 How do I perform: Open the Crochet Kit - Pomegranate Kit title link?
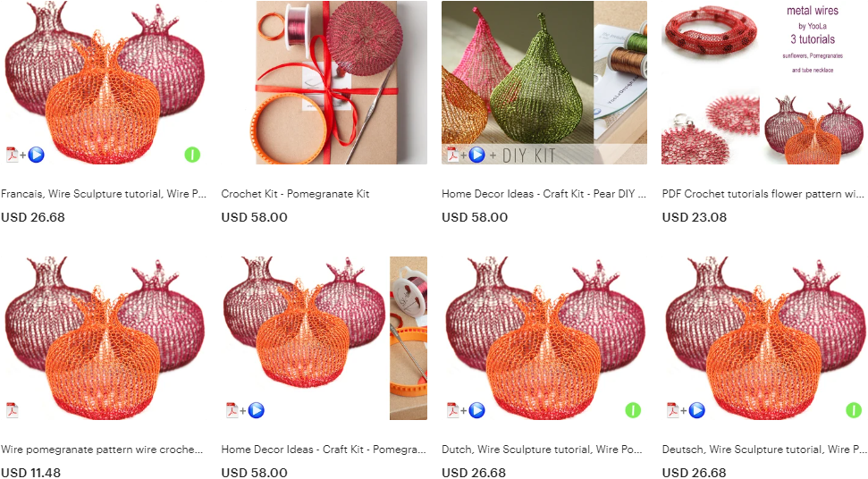point(295,194)
